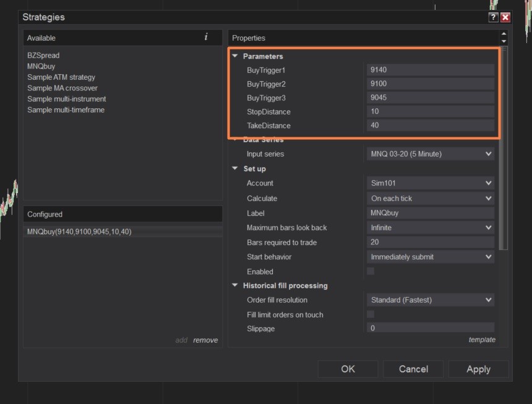Image resolution: width=532 pixels, height=404 pixels.
Task: Click the BuyTrigger1 value field
Action: point(431,70)
